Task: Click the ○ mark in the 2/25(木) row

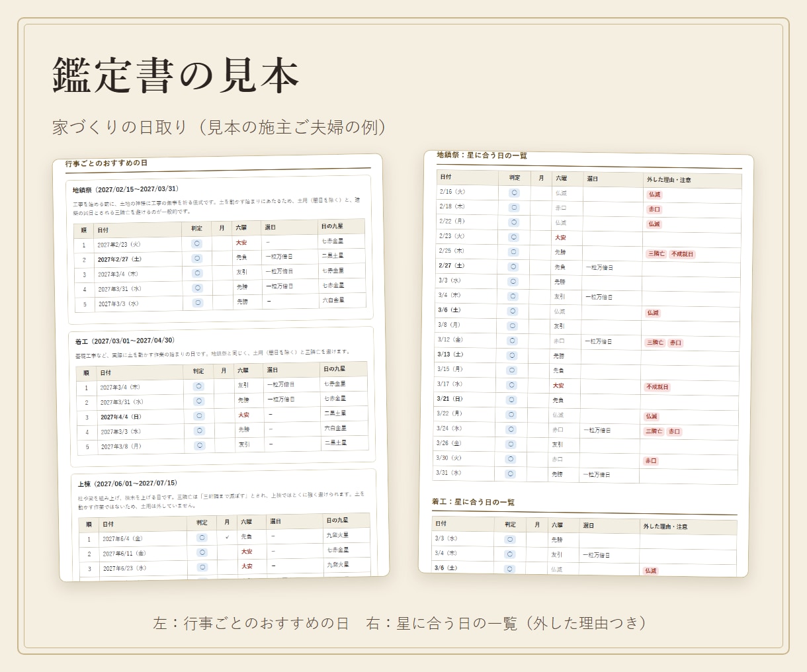Action: point(513,251)
